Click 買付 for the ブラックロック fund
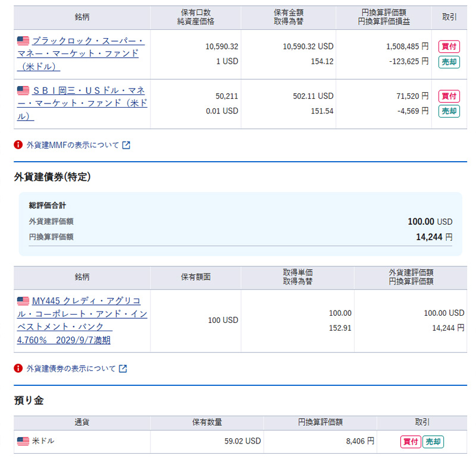The image size is (476, 462). pyautogui.click(x=449, y=46)
